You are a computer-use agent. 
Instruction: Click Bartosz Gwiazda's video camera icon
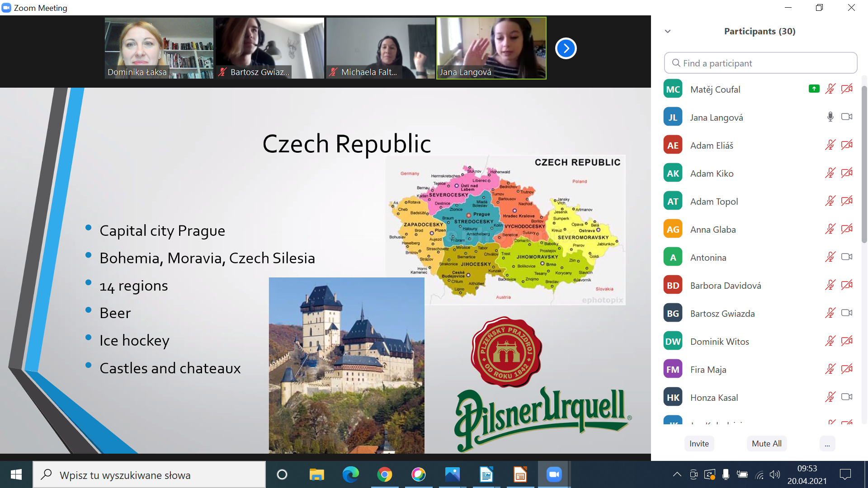pos(847,313)
